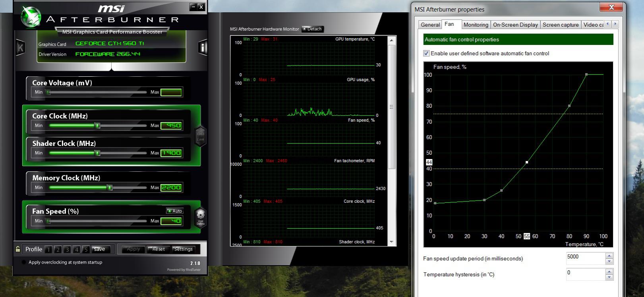Open the On-Screen Display tab
644x297 pixels.
click(515, 25)
